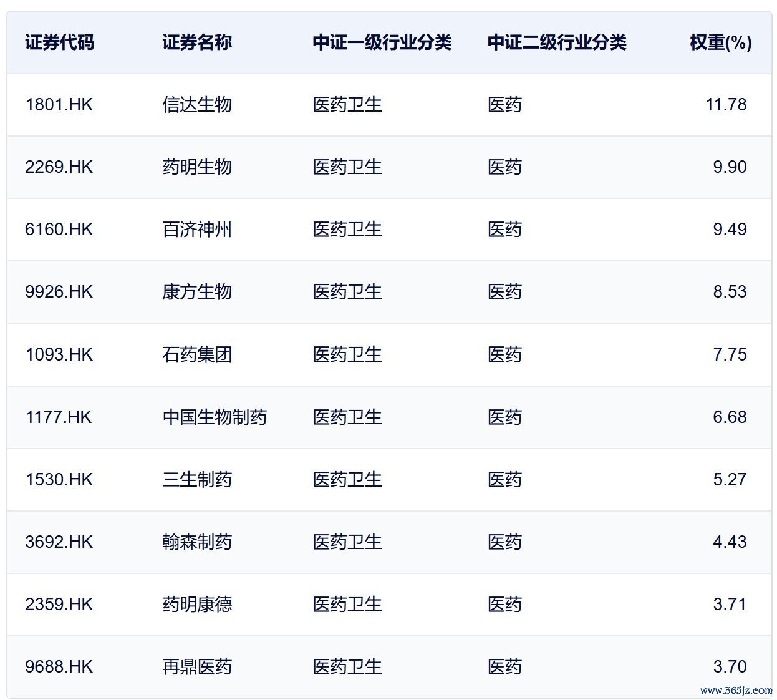Click weight value 7.75
Screen dimensions: 777x700
(730, 354)
